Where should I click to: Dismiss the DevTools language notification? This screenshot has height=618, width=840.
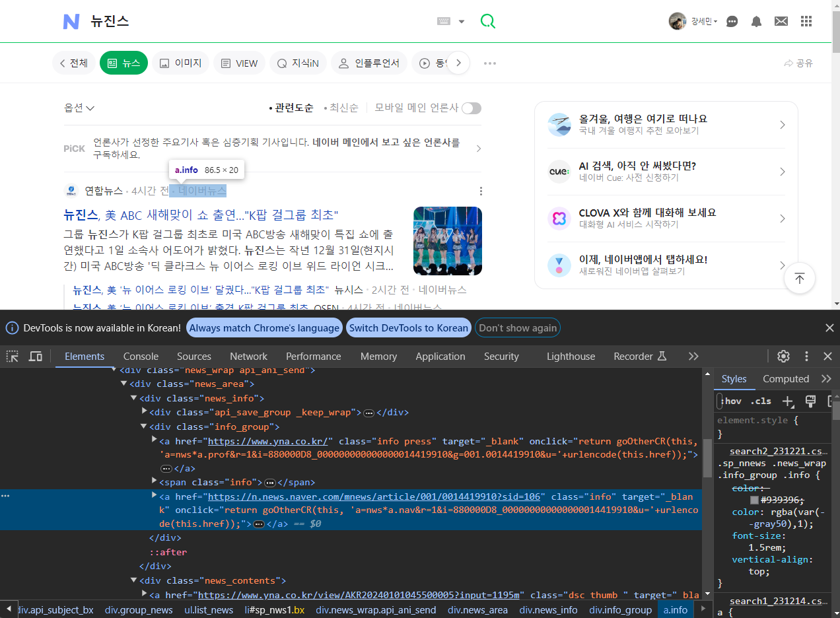(829, 328)
